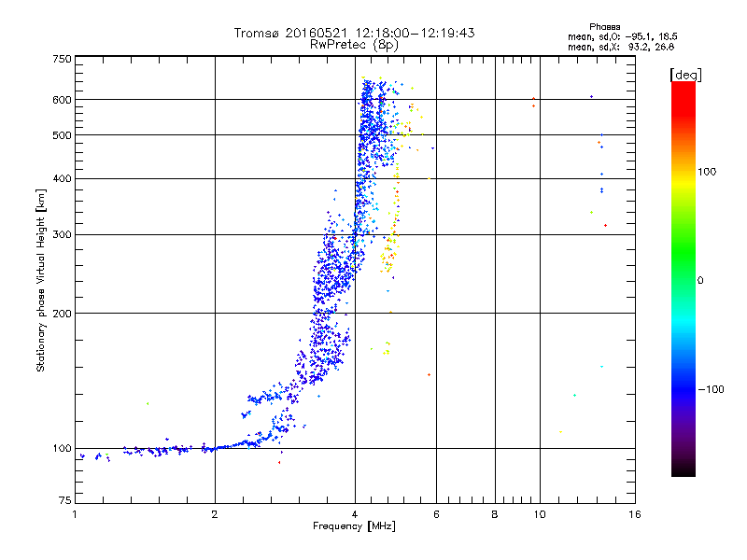Viewport: 747px width, 560px height.
Task: Click the '500' y-axis tick label
Action: tap(62, 135)
